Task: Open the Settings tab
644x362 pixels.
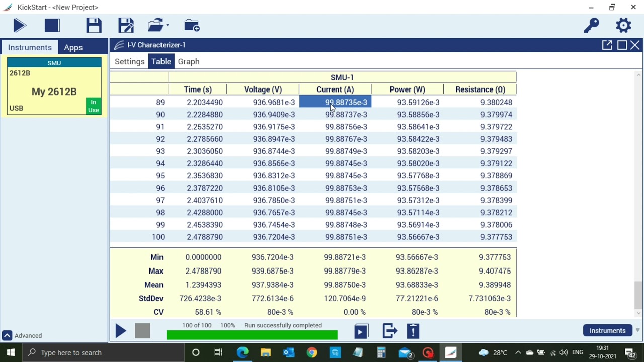Action: pyautogui.click(x=129, y=61)
